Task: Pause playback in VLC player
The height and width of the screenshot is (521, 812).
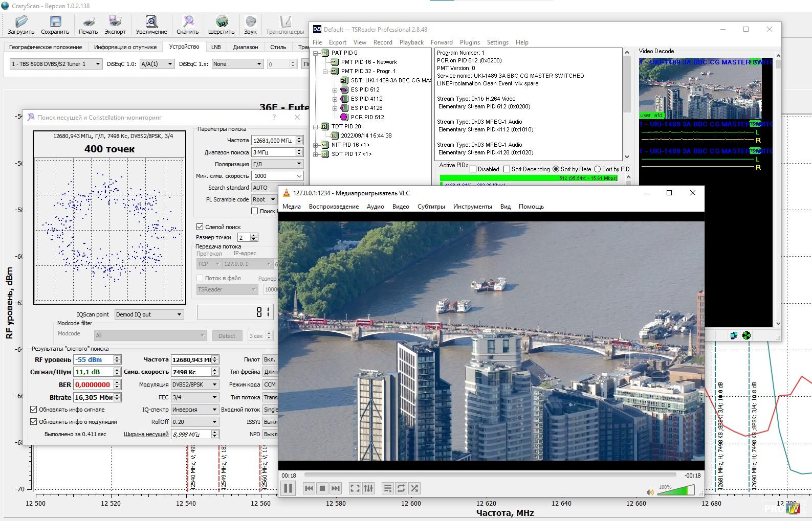Action: click(x=288, y=488)
